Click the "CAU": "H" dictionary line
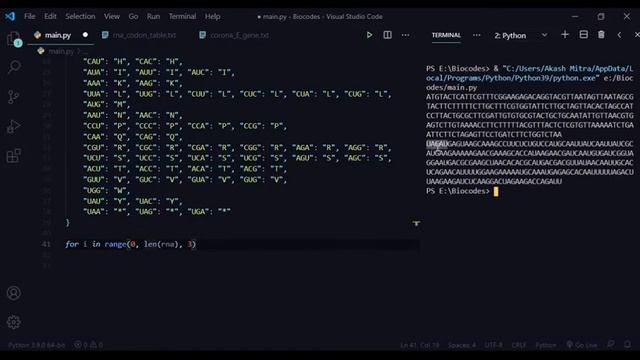 (x=133, y=62)
